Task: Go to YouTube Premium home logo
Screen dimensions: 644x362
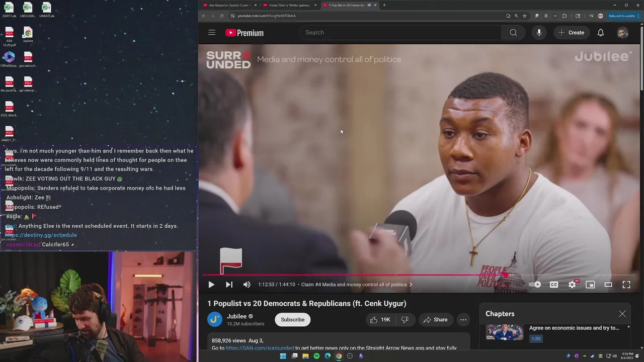Action: (245, 33)
